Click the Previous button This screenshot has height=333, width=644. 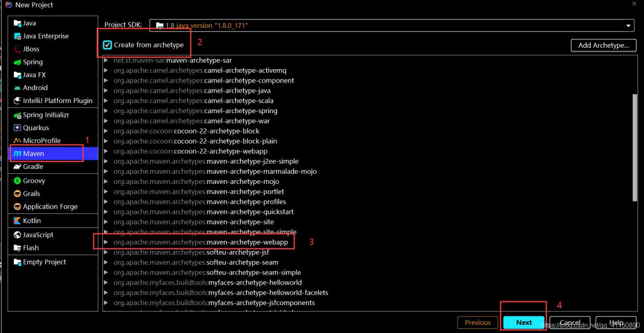(x=478, y=322)
